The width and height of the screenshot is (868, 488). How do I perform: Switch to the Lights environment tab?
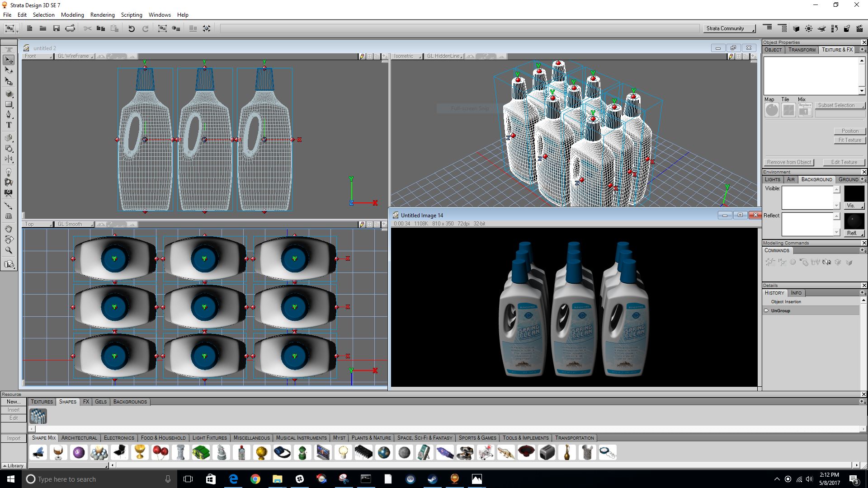tap(773, 179)
